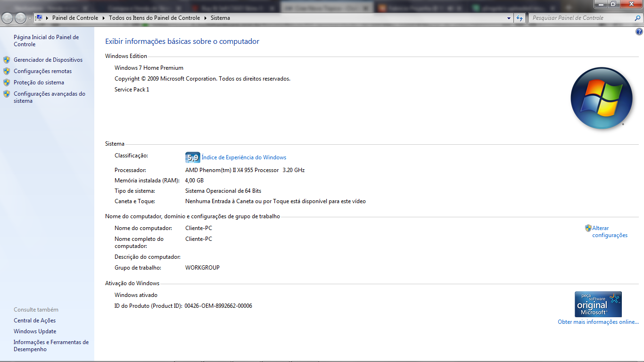The image size is (644, 362).
Task: Expand the arrow before Painel de Controle
Action: click(47, 18)
